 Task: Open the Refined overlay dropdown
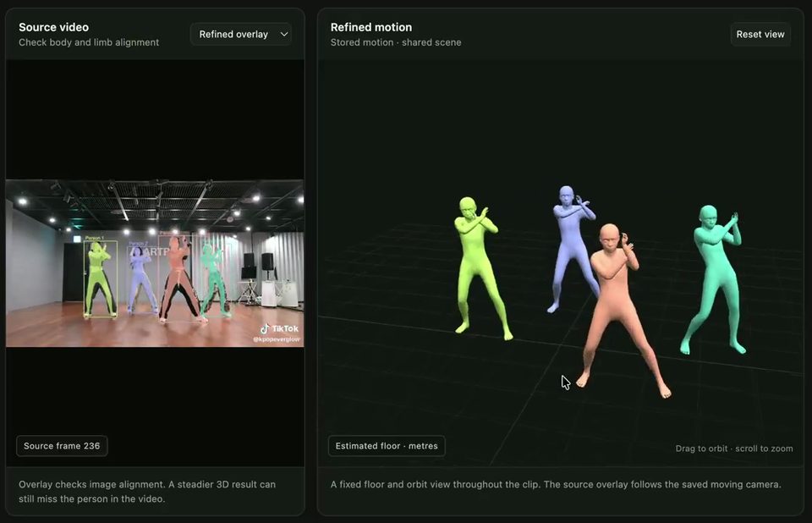[x=241, y=34]
